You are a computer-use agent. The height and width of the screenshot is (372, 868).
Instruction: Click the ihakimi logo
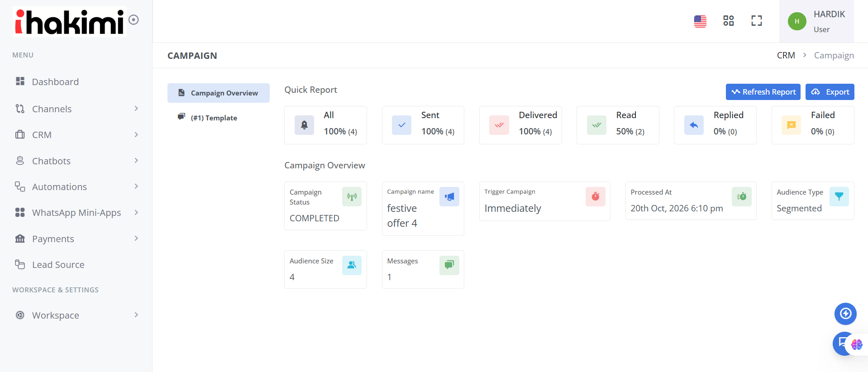point(69,22)
